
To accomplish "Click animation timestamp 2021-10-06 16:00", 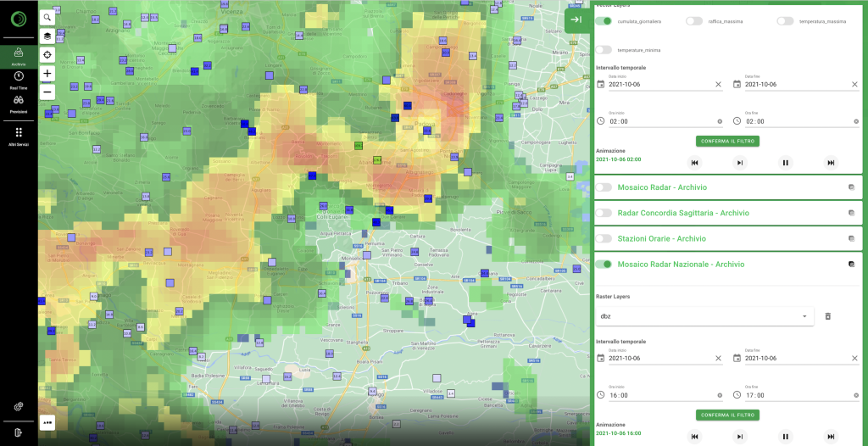I will tap(618, 432).
